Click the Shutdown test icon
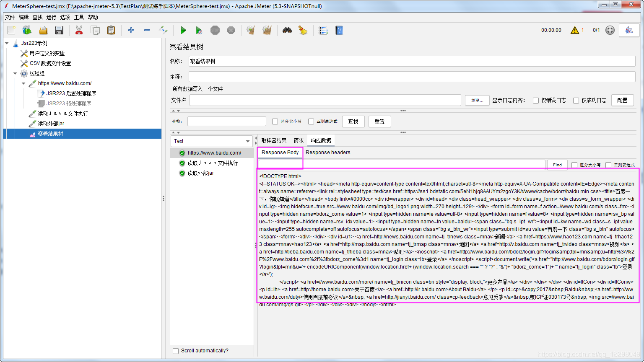Image resolution: width=644 pixels, height=362 pixels. coord(231,30)
